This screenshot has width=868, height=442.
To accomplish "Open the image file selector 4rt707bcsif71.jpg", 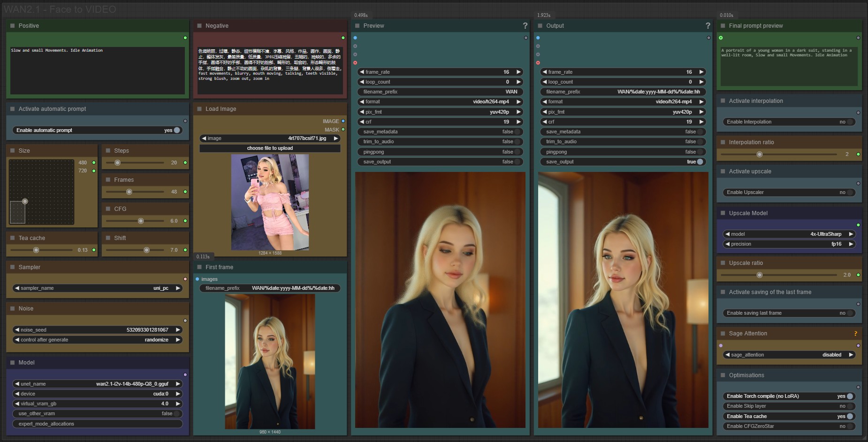I will (x=270, y=139).
